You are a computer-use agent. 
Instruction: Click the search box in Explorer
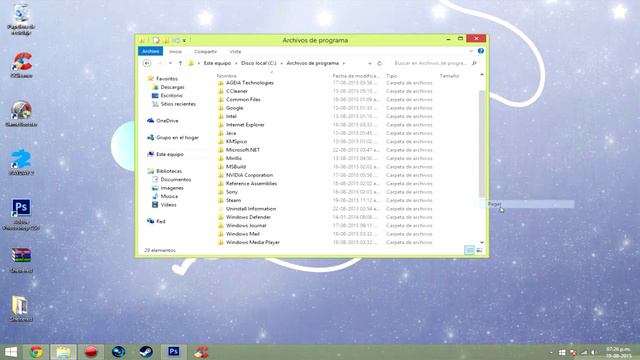click(x=430, y=63)
